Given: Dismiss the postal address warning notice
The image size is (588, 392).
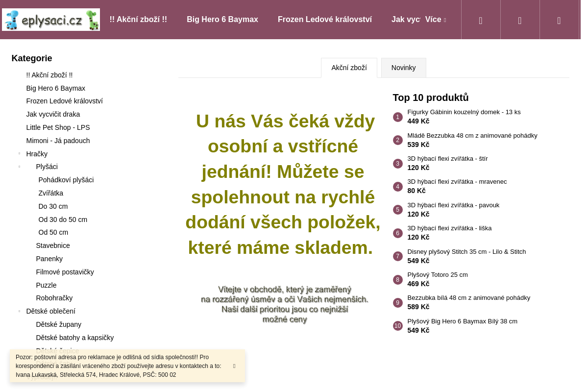Looking at the screenshot, I should [x=234, y=366].
